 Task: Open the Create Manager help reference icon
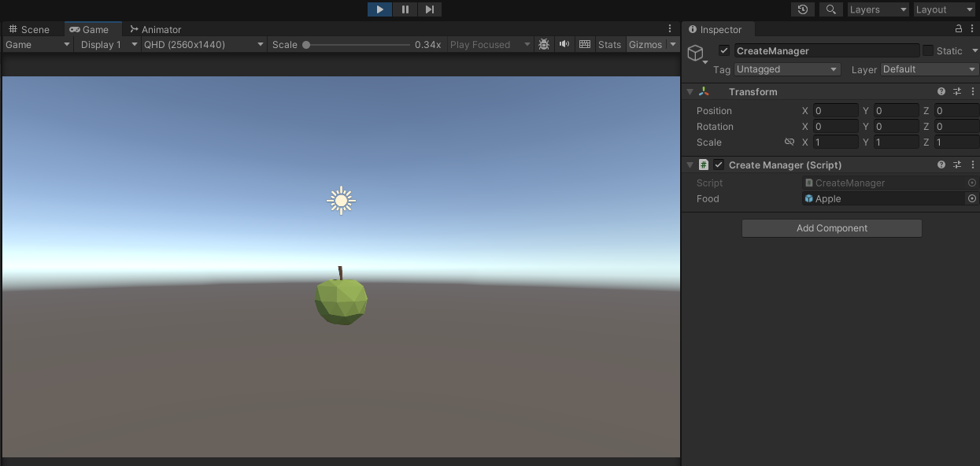pyautogui.click(x=941, y=165)
